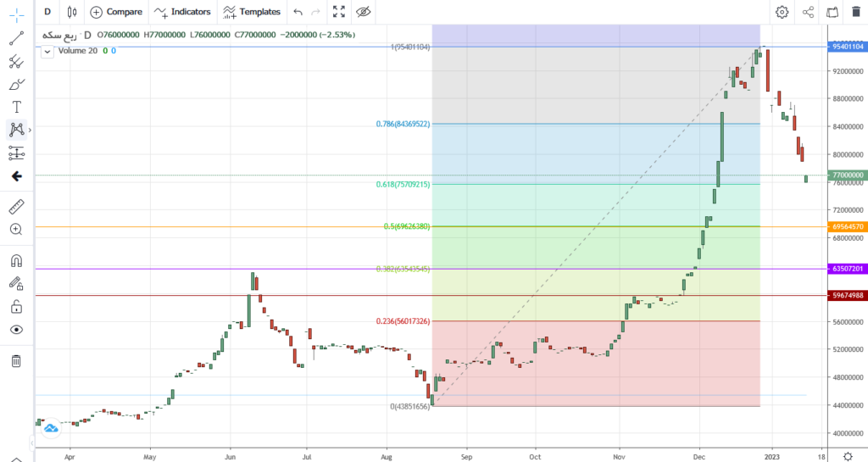Choose the brush drawing tool
Screen dimensions: 868x462
(x=17, y=84)
